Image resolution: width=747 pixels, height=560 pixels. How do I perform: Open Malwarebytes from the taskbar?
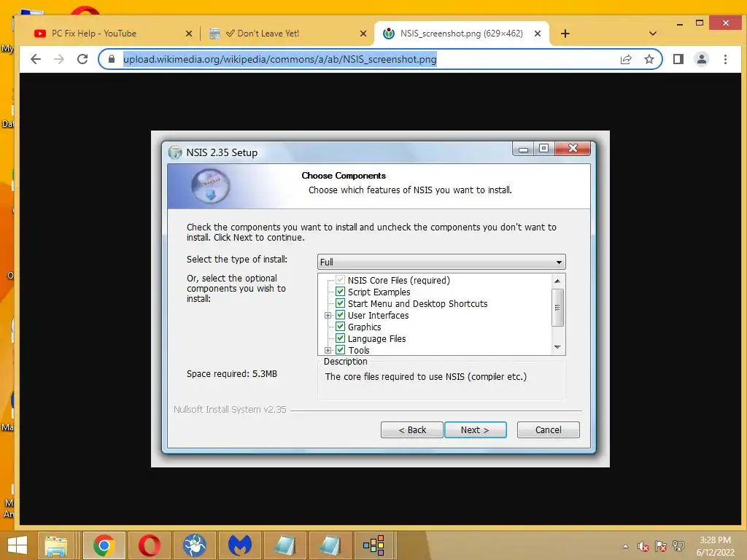point(240,545)
